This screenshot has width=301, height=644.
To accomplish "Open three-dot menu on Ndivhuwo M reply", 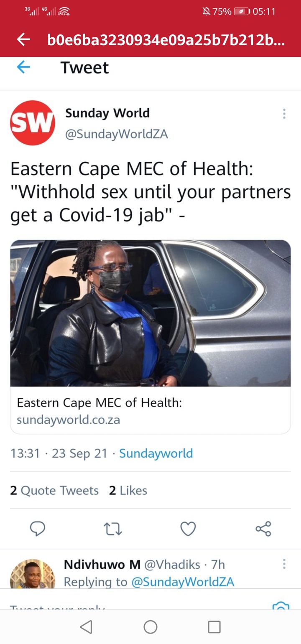I will coord(284,564).
